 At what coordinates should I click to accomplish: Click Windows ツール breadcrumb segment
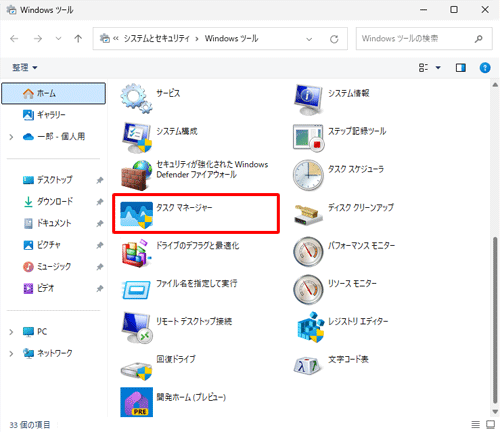[x=231, y=39]
